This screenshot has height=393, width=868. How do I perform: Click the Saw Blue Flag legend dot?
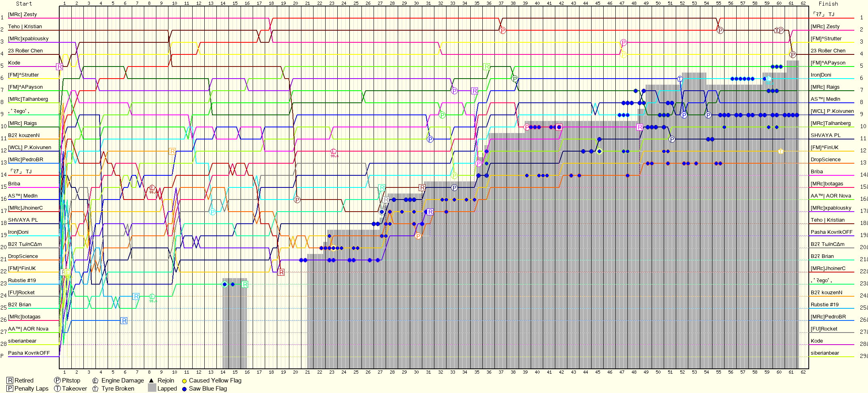(184, 389)
